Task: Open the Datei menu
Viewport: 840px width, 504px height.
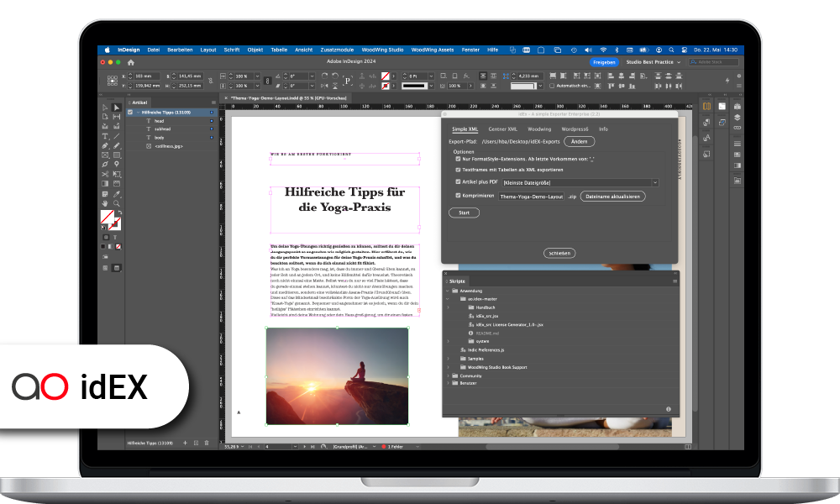Action: point(154,50)
